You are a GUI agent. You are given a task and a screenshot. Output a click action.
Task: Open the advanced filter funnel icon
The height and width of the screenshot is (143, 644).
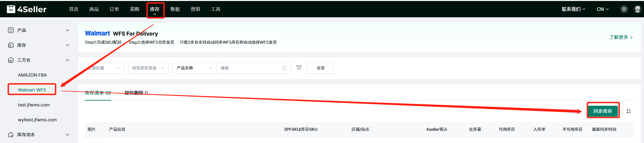299,68
